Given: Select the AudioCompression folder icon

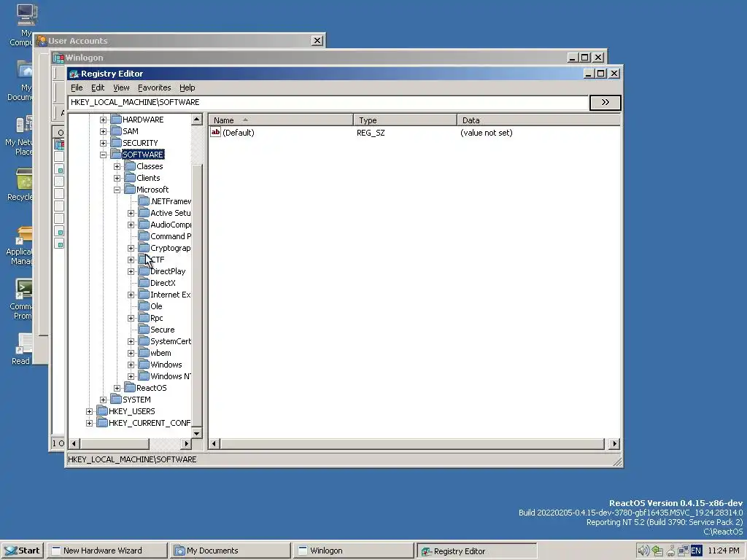Looking at the screenshot, I should point(144,225).
